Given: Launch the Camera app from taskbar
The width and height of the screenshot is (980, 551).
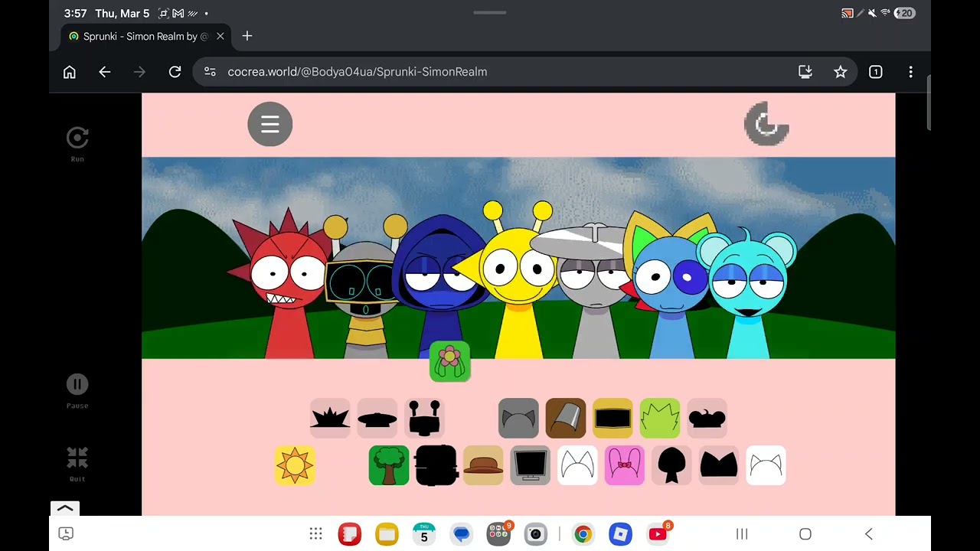Looking at the screenshot, I should (x=536, y=534).
